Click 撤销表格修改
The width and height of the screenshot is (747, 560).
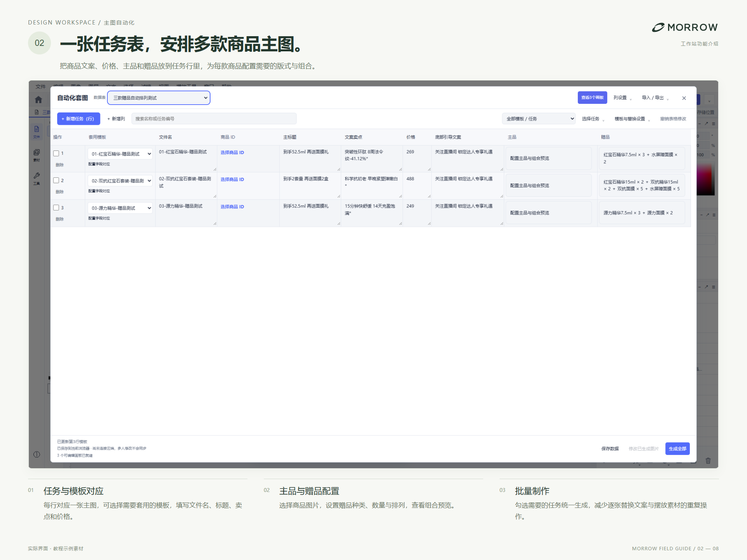click(x=673, y=119)
